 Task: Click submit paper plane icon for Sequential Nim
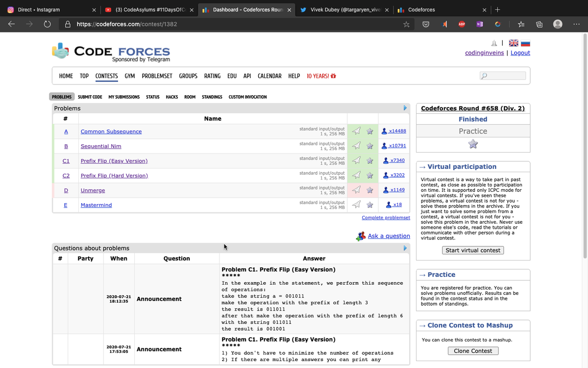(357, 146)
